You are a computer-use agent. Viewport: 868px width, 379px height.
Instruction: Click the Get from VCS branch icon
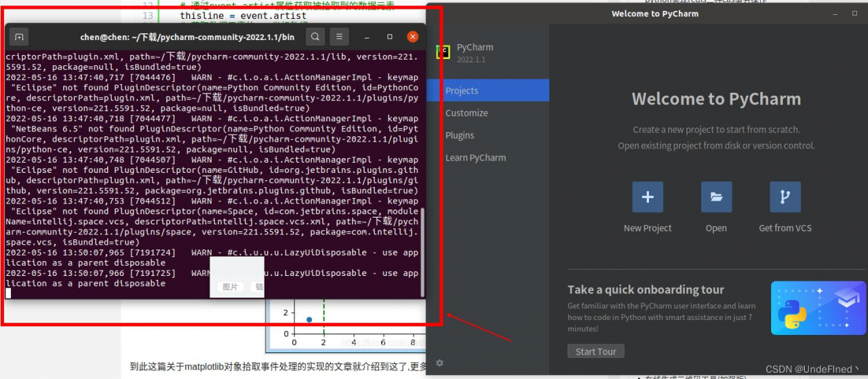785,197
